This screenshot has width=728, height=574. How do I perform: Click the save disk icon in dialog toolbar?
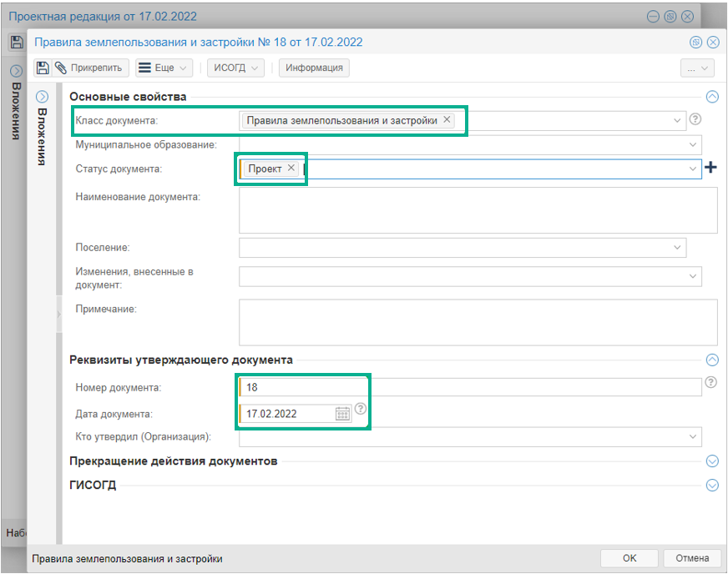click(43, 68)
